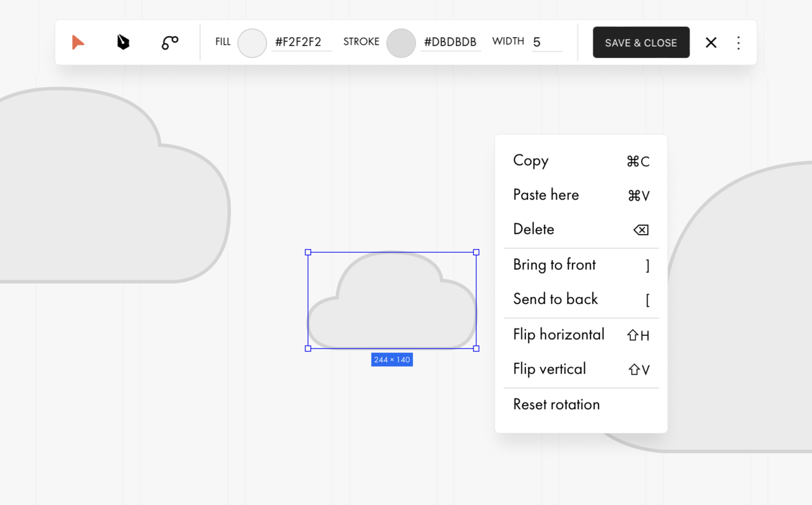The image size is (812, 505).
Task: Choose Flip vertical menu item
Action: tap(581, 369)
